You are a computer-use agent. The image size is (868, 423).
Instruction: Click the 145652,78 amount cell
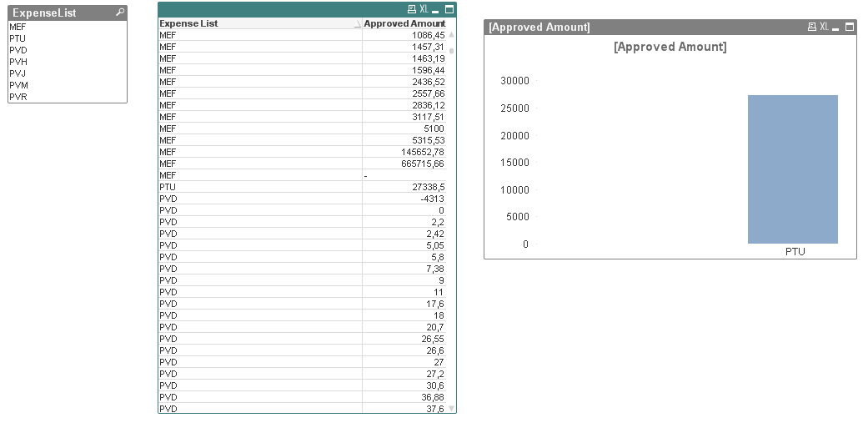(x=404, y=152)
